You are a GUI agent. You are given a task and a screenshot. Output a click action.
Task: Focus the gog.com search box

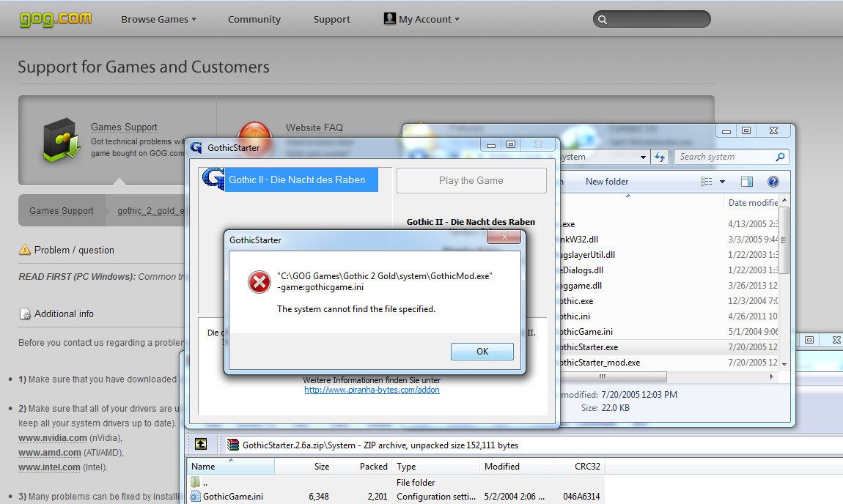click(652, 19)
